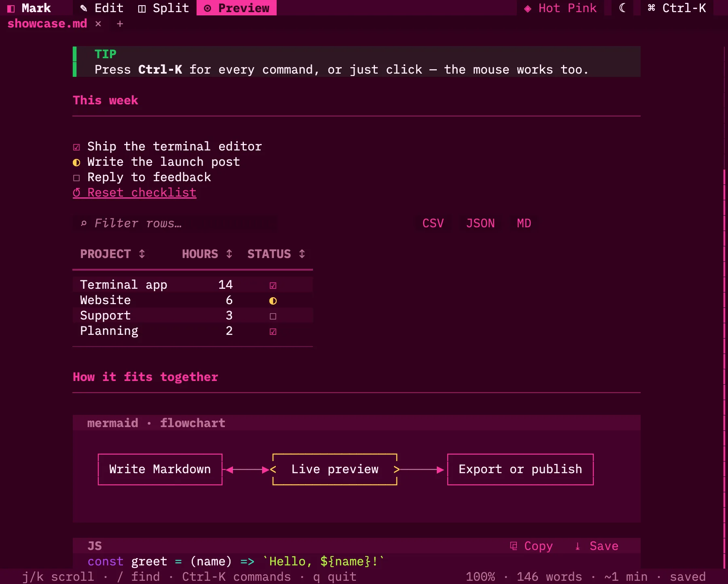Select the Preview mode tab
The image size is (728, 584).
[x=237, y=8]
